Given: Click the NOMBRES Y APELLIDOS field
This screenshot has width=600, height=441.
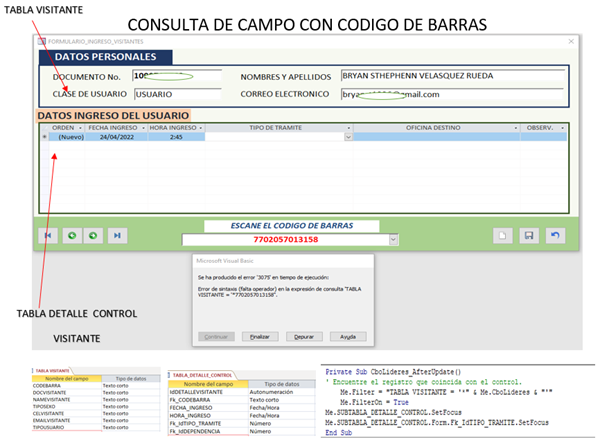Looking at the screenshot, I should tap(453, 76).
